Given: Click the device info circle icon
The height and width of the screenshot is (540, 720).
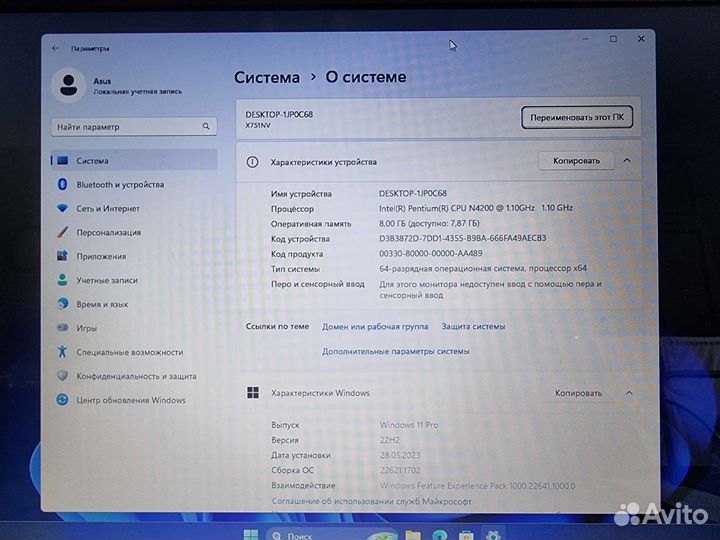Looking at the screenshot, I should click(x=253, y=162).
